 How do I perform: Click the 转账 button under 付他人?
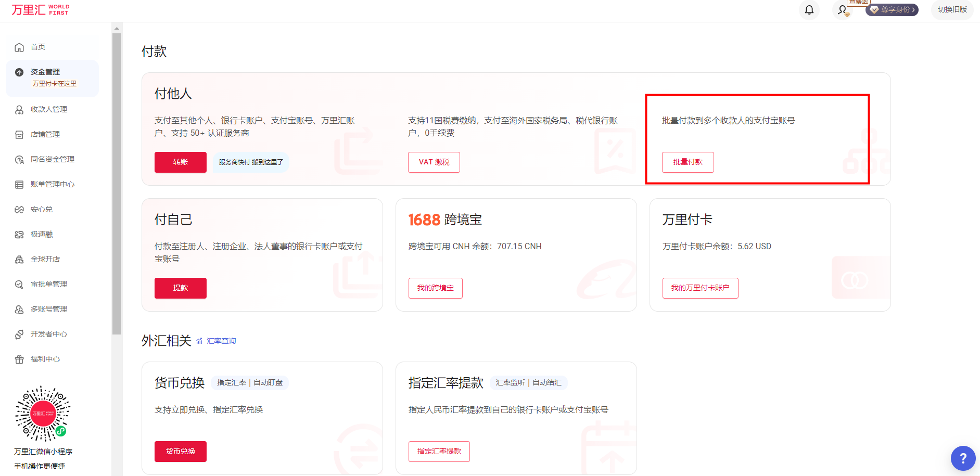[180, 162]
